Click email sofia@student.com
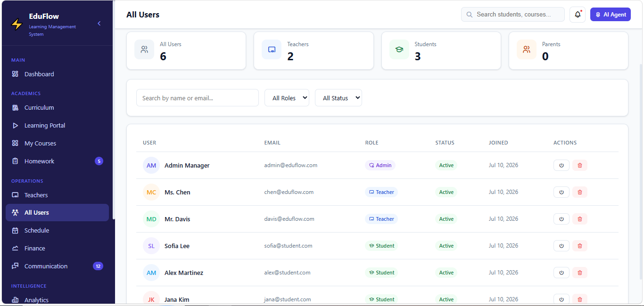Screen dimensions: 644x306 [x=288, y=246]
